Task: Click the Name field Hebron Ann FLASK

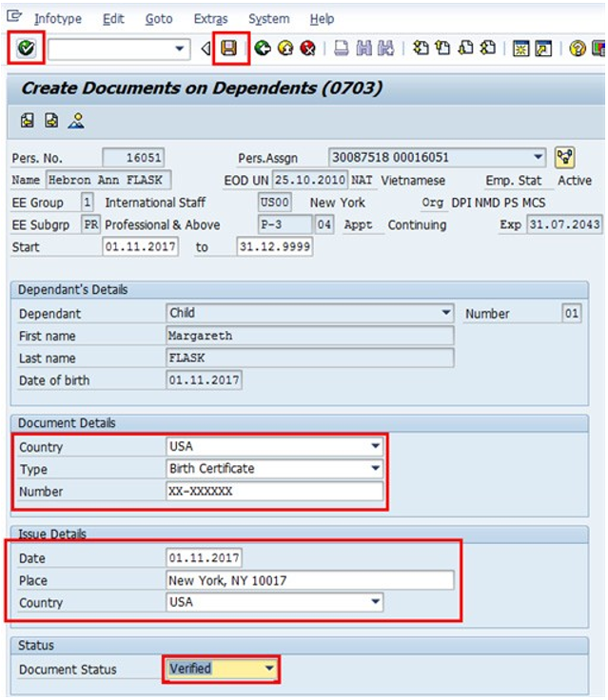Action: click(x=108, y=180)
